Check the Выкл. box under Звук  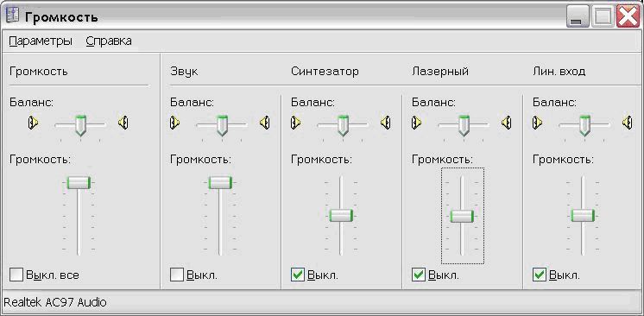tap(177, 275)
